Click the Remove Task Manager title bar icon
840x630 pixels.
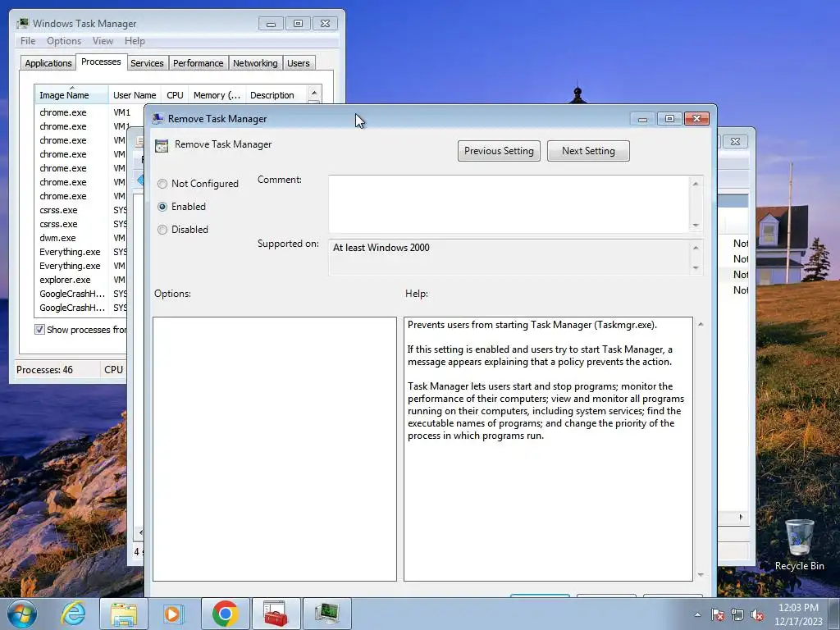point(158,118)
